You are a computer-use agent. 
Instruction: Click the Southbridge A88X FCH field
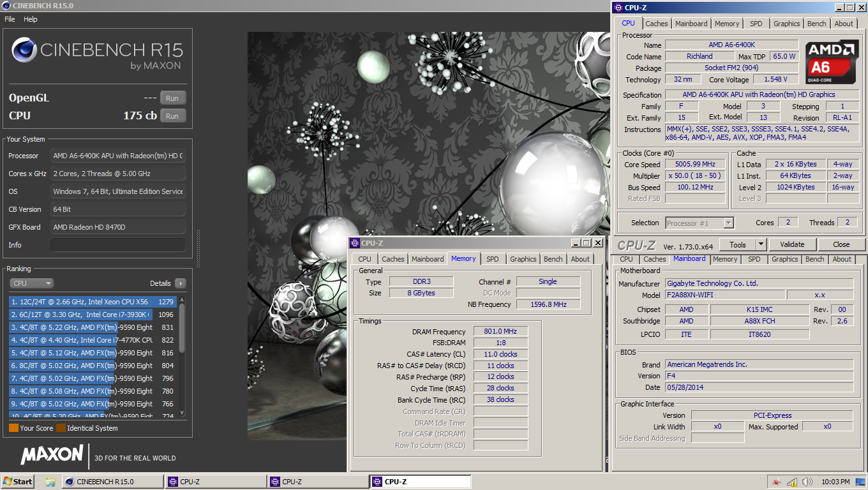click(759, 321)
